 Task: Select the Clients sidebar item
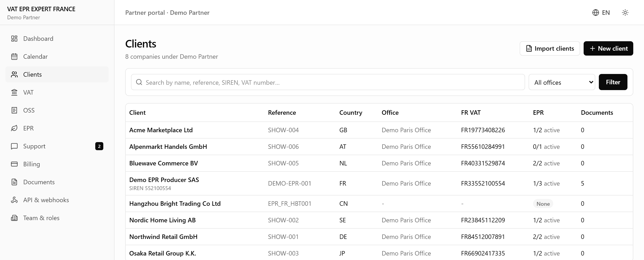tap(57, 74)
